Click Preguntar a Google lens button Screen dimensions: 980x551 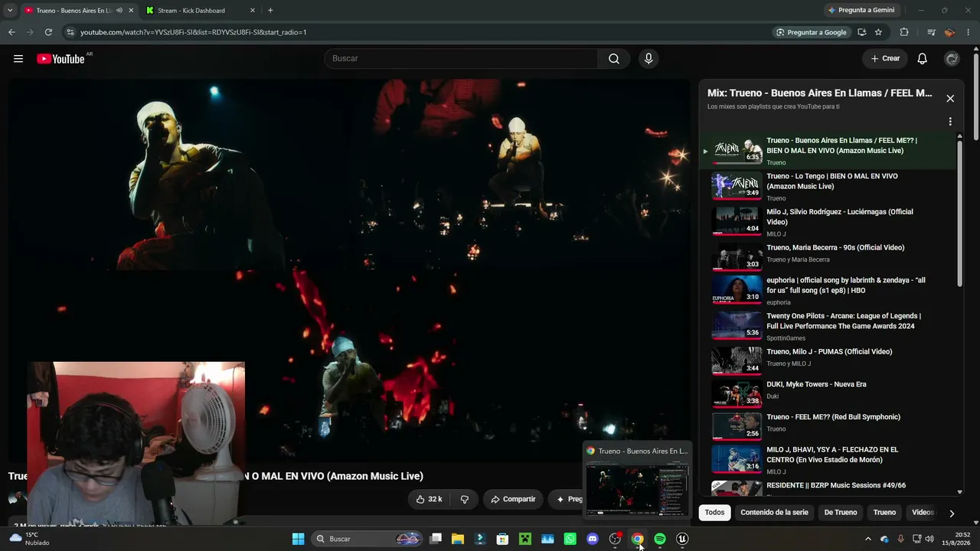[811, 32]
